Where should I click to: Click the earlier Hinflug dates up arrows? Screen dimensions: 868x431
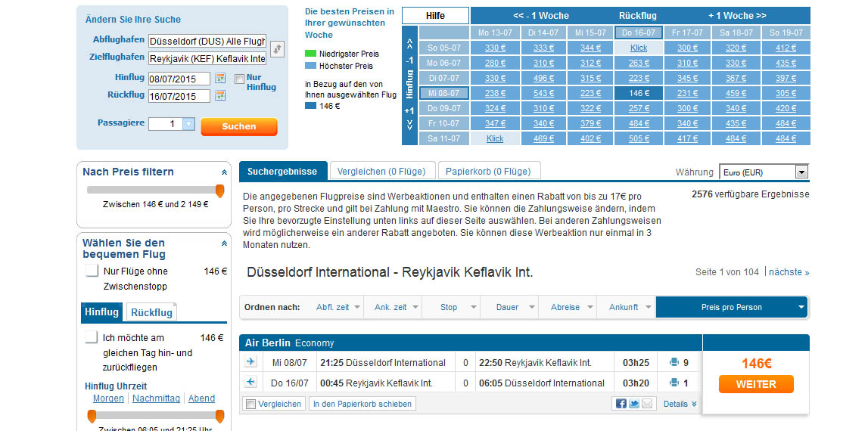click(x=409, y=42)
